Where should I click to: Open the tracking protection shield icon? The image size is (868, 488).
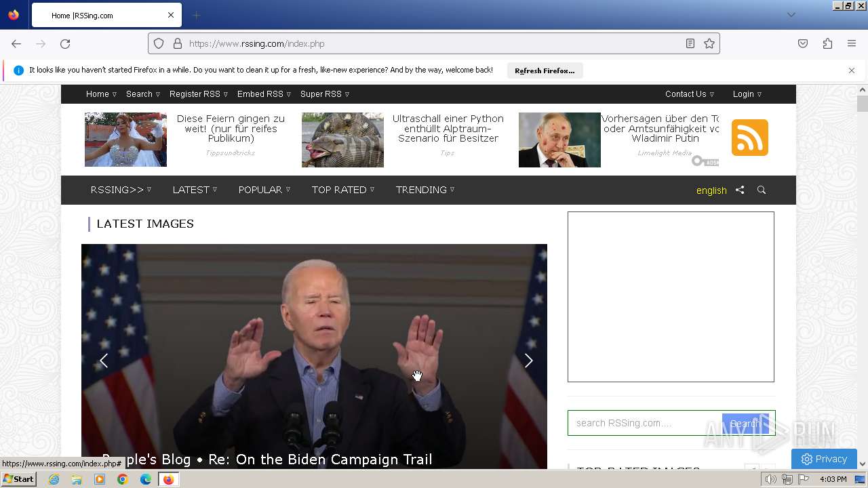tap(159, 43)
